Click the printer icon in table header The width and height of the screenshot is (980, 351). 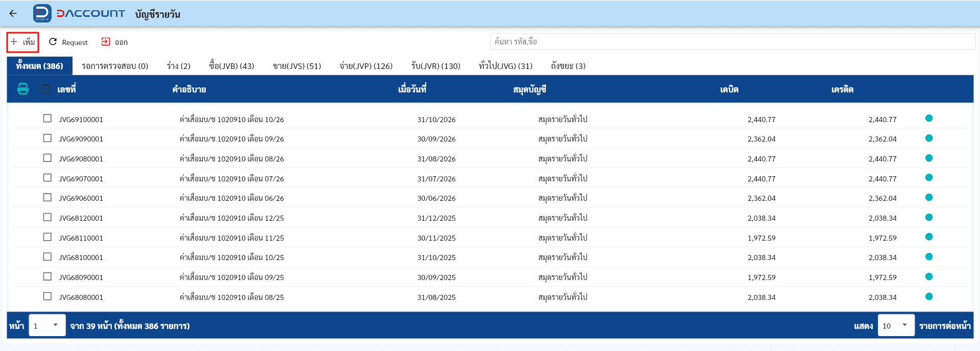(23, 89)
